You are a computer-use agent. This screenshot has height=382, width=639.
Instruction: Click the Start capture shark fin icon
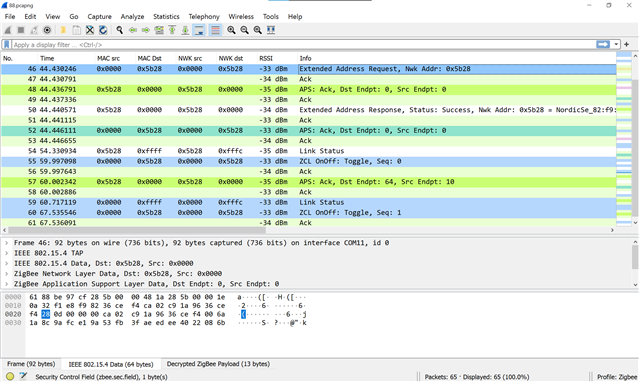click(x=8, y=30)
